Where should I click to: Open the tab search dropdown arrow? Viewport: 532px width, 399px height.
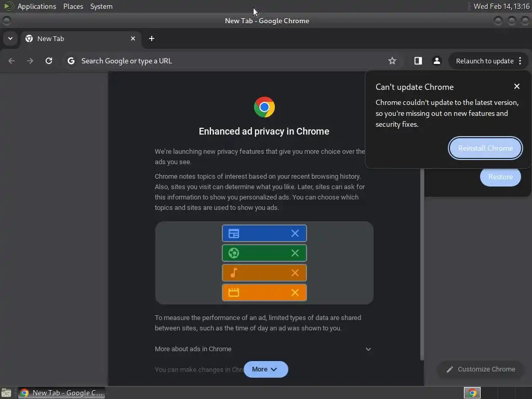pyautogui.click(x=10, y=38)
